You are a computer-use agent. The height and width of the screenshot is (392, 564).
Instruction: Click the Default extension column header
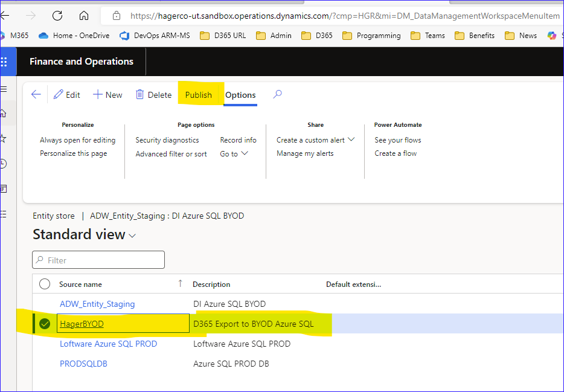pyautogui.click(x=354, y=284)
